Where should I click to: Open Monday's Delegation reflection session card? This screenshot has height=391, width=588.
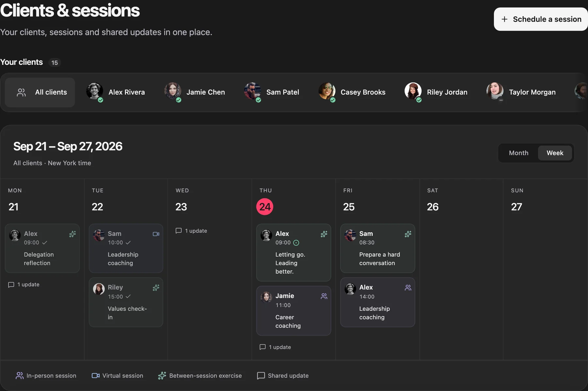click(x=42, y=248)
